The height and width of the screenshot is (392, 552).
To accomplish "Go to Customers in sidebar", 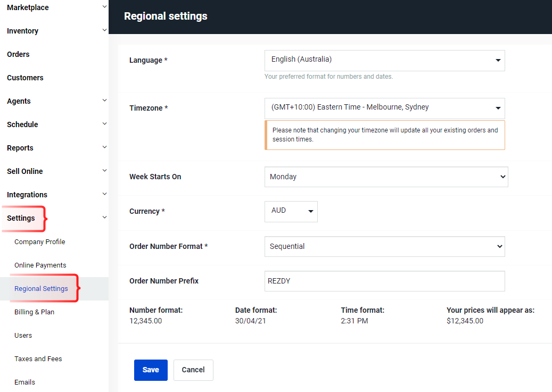I will pyautogui.click(x=25, y=78).
